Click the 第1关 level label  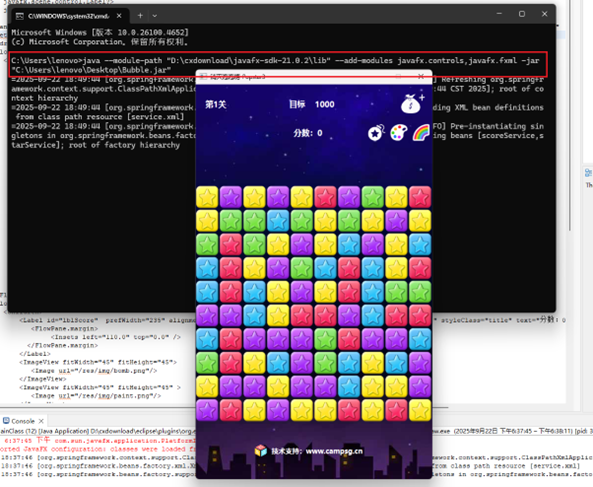216,104
